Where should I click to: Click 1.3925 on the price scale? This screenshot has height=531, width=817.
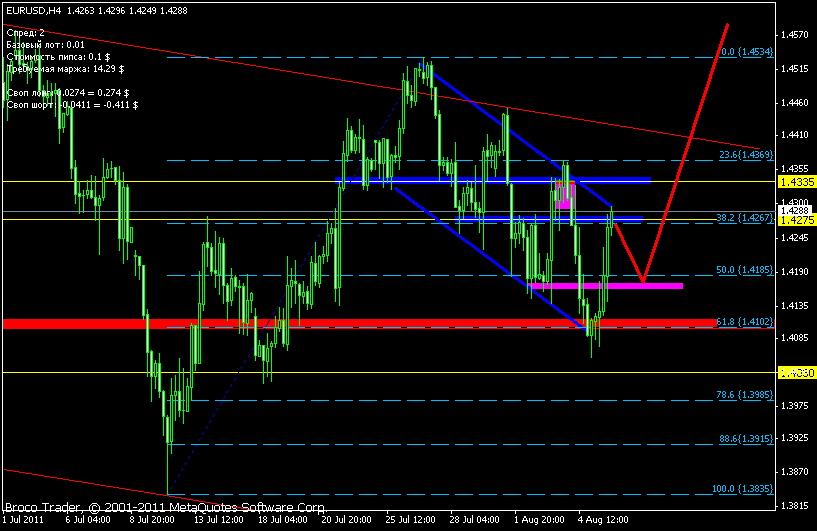pos(795,438)
